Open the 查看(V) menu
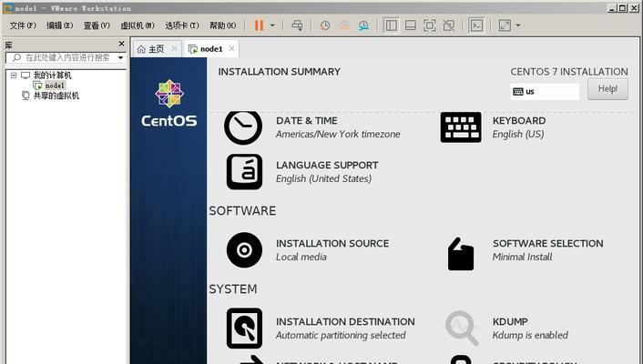The width and height of the screenshot is (643, 364). [x=97, y=25]
